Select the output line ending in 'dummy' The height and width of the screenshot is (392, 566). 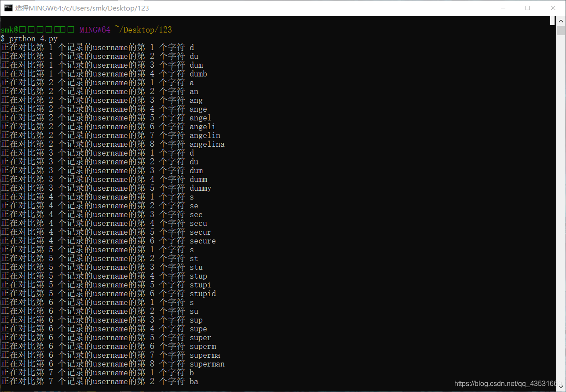point(106,188)
